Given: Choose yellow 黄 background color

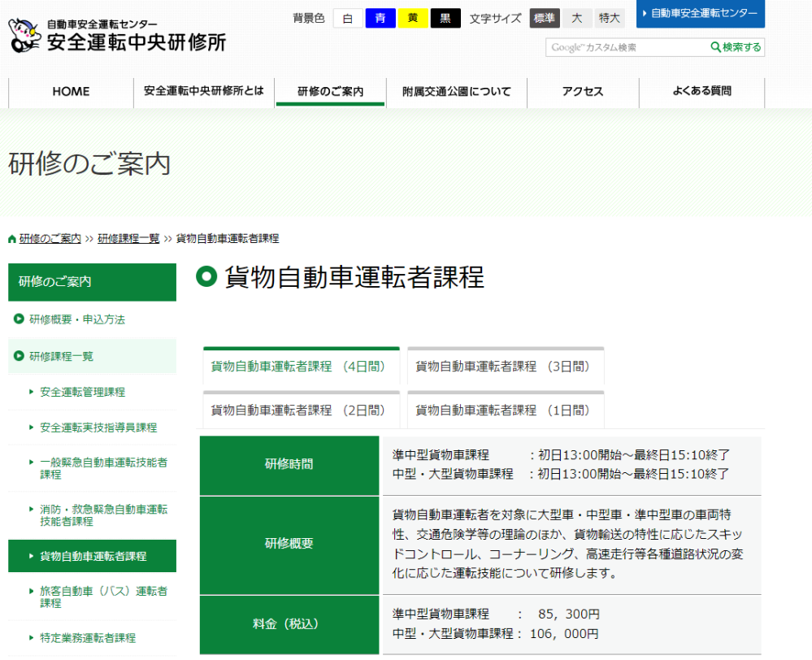Looking at the screenshot, I should click(x=413, y=19).
